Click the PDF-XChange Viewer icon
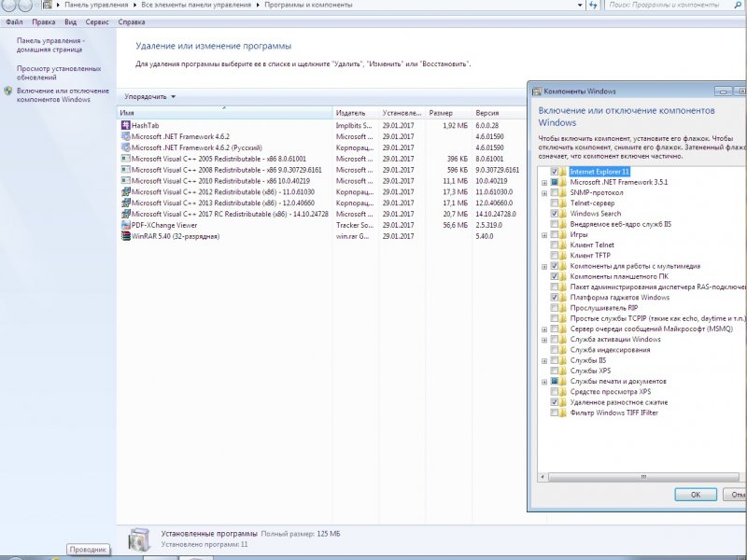This screenshot has width=747, height=560. 126,225
